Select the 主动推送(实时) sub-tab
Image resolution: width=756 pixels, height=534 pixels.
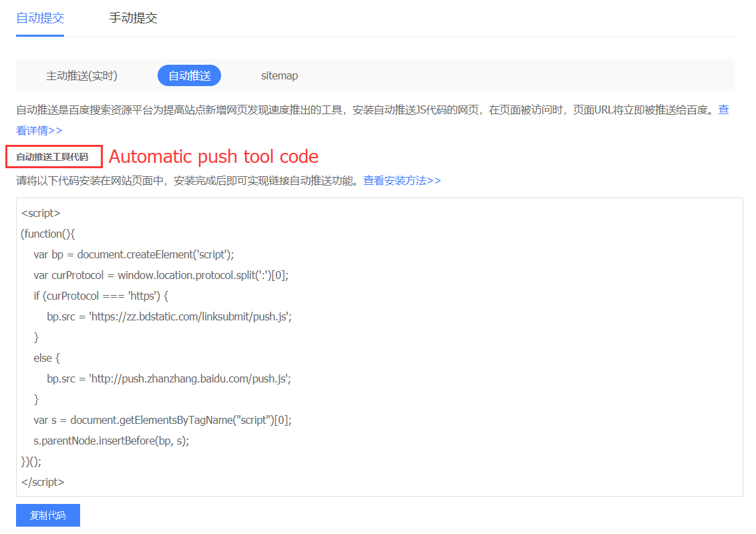(81, 75)
